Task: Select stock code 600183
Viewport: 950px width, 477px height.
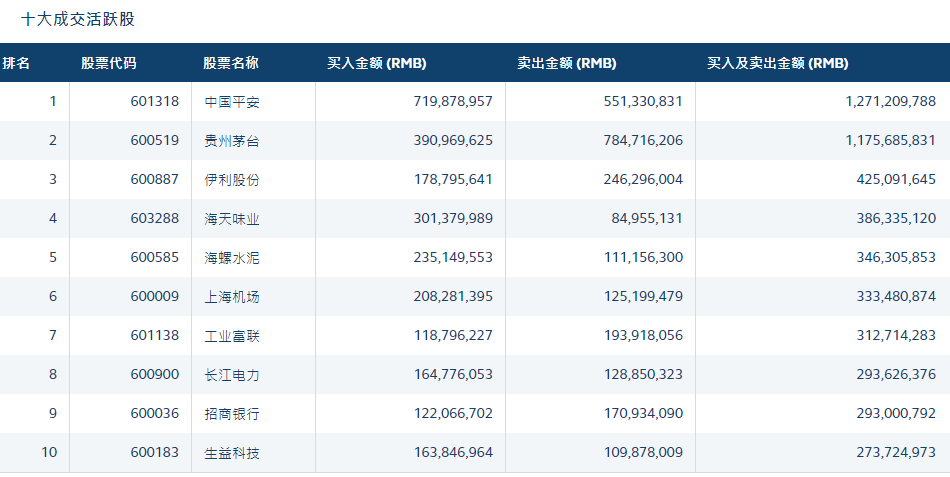Action: tap(154, 452)
